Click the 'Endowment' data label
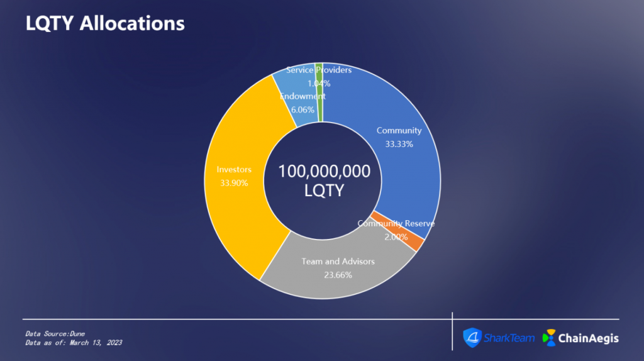644x361 pixels. click(x=303, y=96)
